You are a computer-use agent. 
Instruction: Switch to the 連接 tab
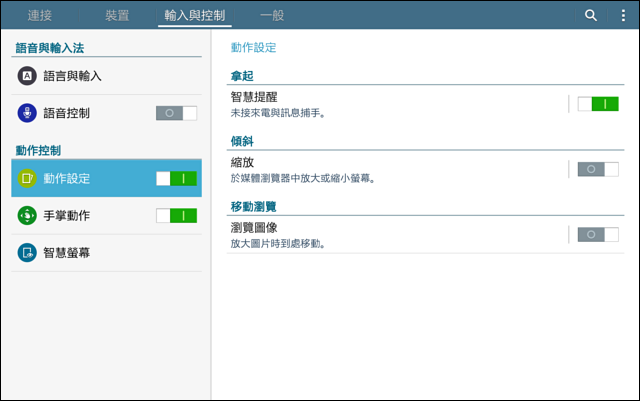(40, 16)
